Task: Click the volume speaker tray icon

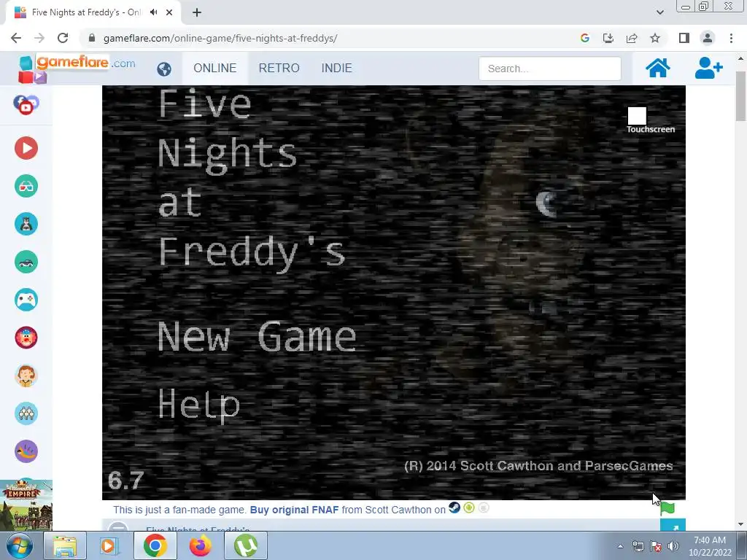Action: (673, 546)
